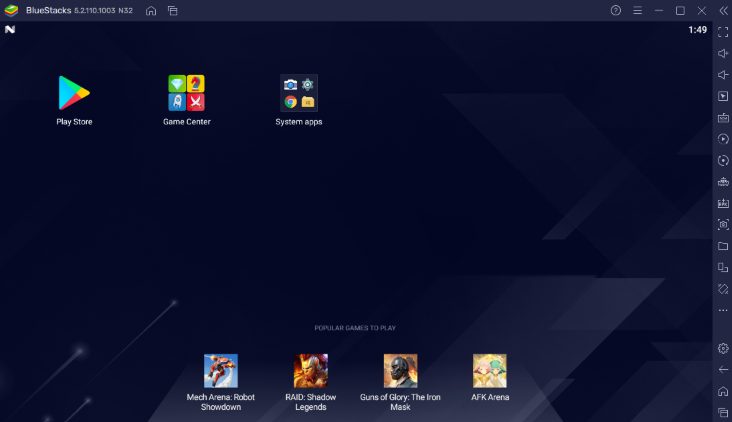This screenshot has width=732, height=422.
Task: Click the BlueStacks logo
Action: pos(11,10)
